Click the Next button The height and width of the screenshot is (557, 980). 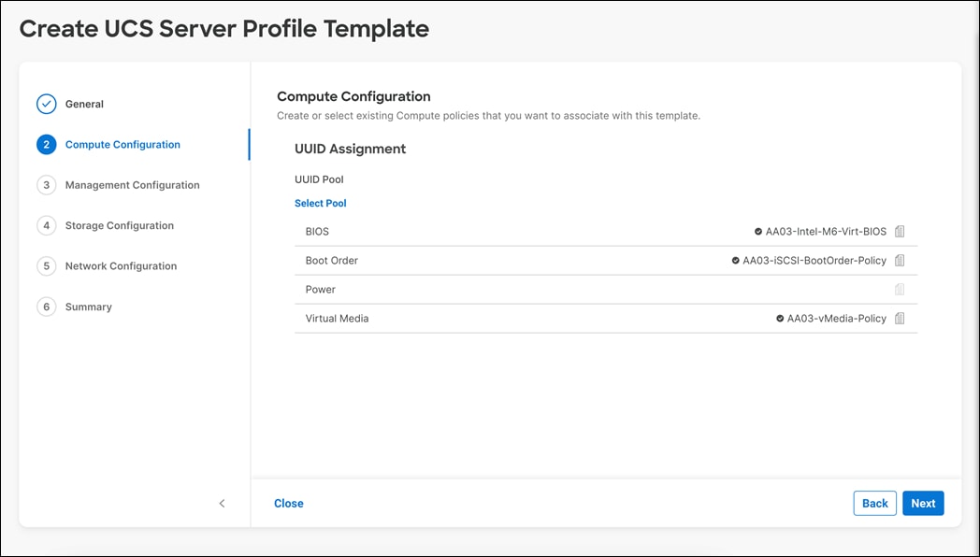click(x=923, y=503)
